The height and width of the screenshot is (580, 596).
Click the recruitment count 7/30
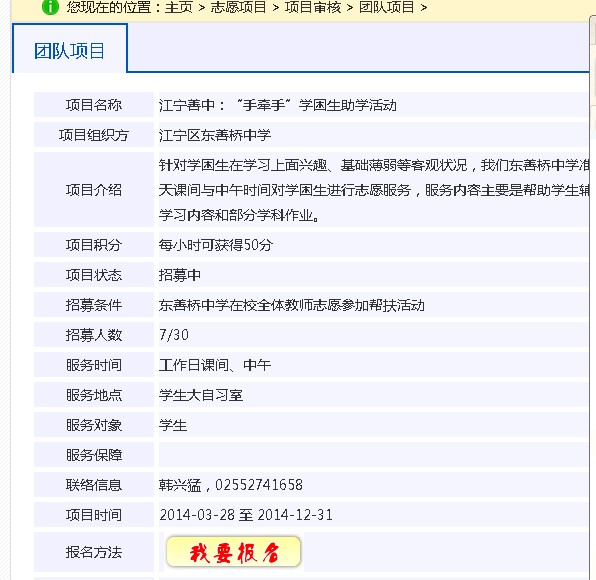pyautogui.click(x=174, y=335)
